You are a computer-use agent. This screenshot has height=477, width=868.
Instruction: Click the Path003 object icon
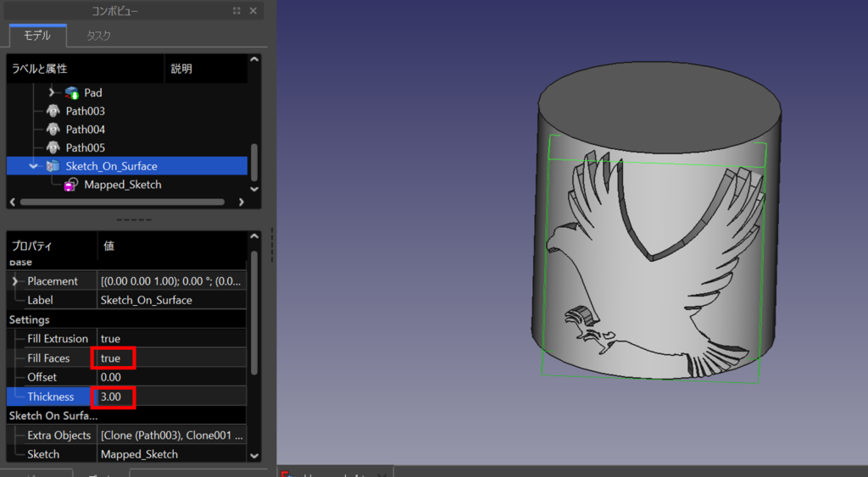(53, 111)
